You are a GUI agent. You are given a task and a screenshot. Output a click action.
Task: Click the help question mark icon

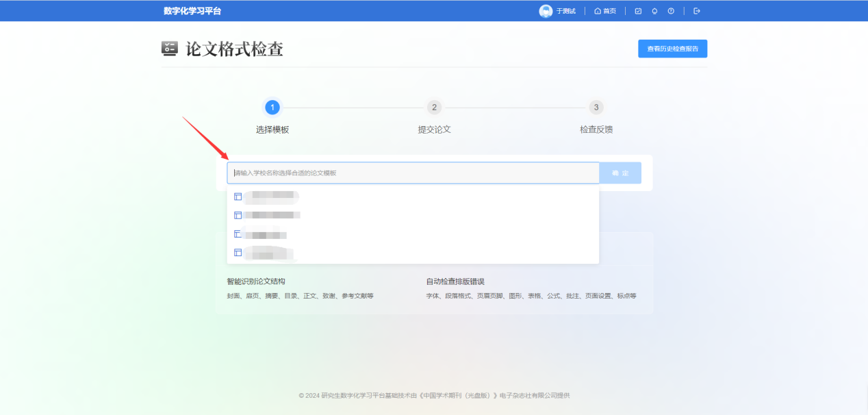click(671, 11)
